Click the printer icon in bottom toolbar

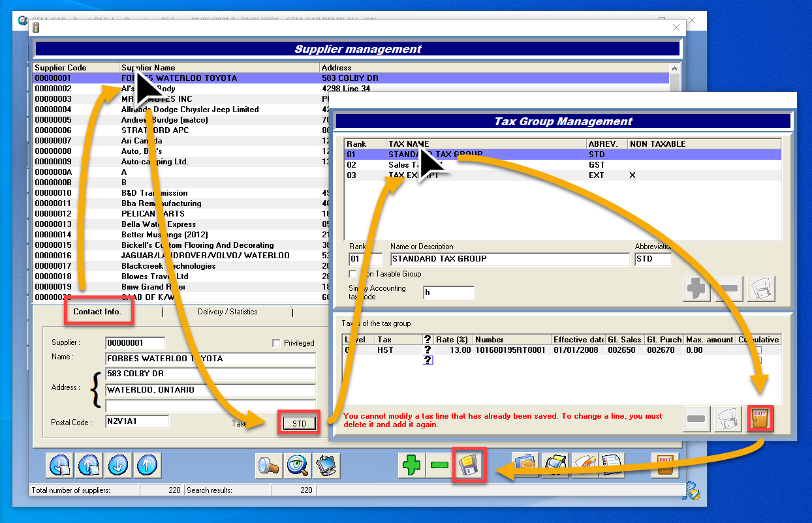pyautogui.click(x=555, y=465)
